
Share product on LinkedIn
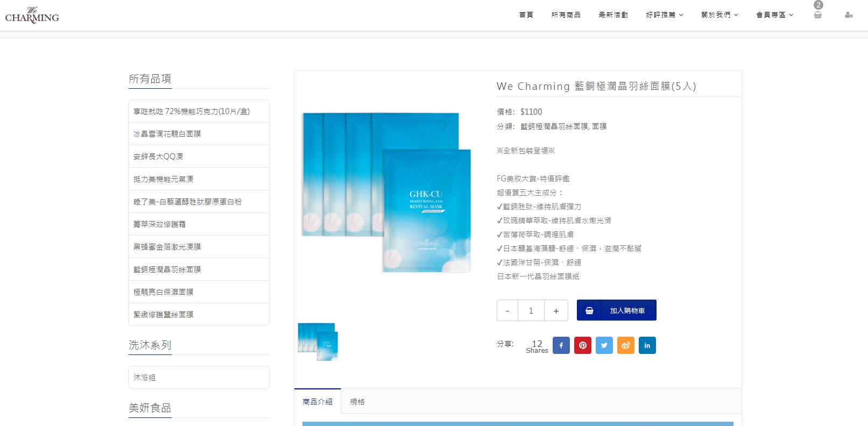pyautogui.click(x=647, y=345)
